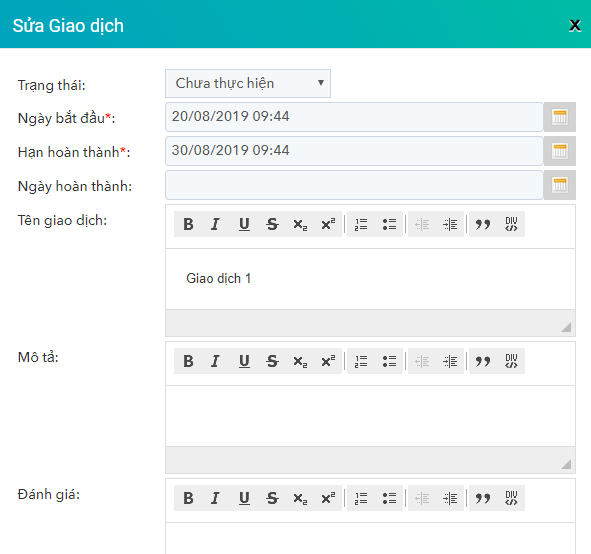Click the Ngày hoàn thành date field

pos(354,185)
